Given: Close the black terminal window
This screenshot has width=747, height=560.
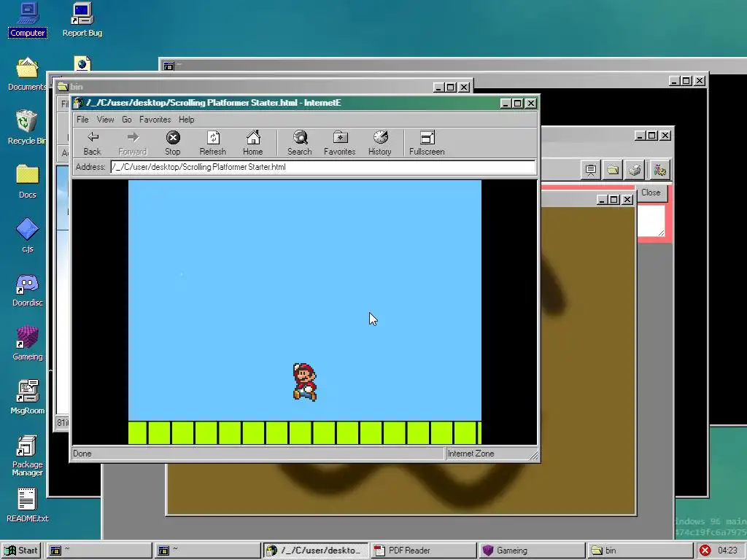Looking at the screenshot, I should (700, 81).
